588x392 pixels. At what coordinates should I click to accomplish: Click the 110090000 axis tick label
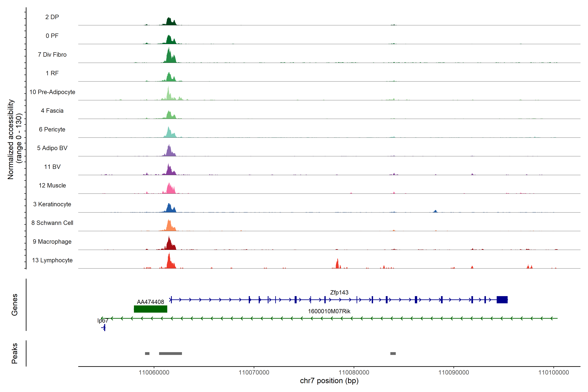[454, 373]
